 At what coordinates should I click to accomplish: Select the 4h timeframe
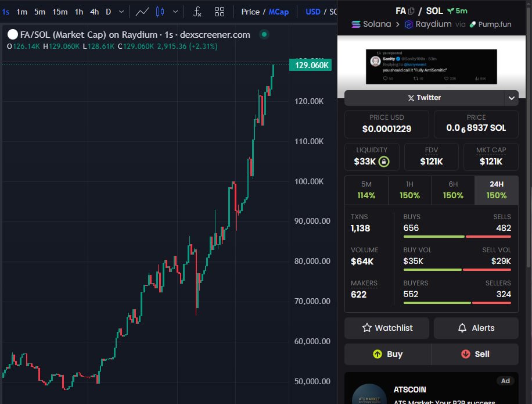[94, 12]
